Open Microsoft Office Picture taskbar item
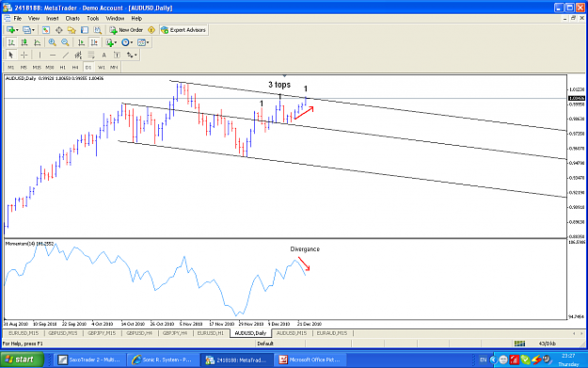This screenshot has width=588, height=368. (310, 360)
